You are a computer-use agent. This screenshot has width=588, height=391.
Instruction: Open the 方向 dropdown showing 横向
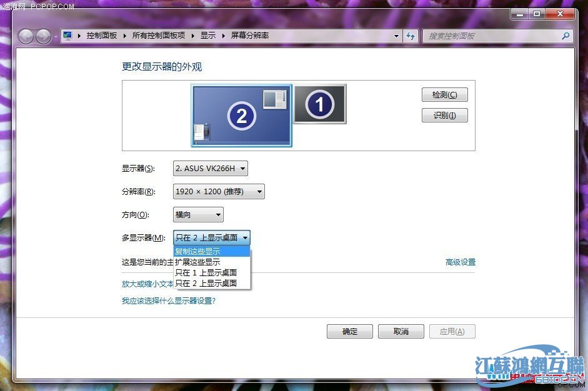coord(198,215)
